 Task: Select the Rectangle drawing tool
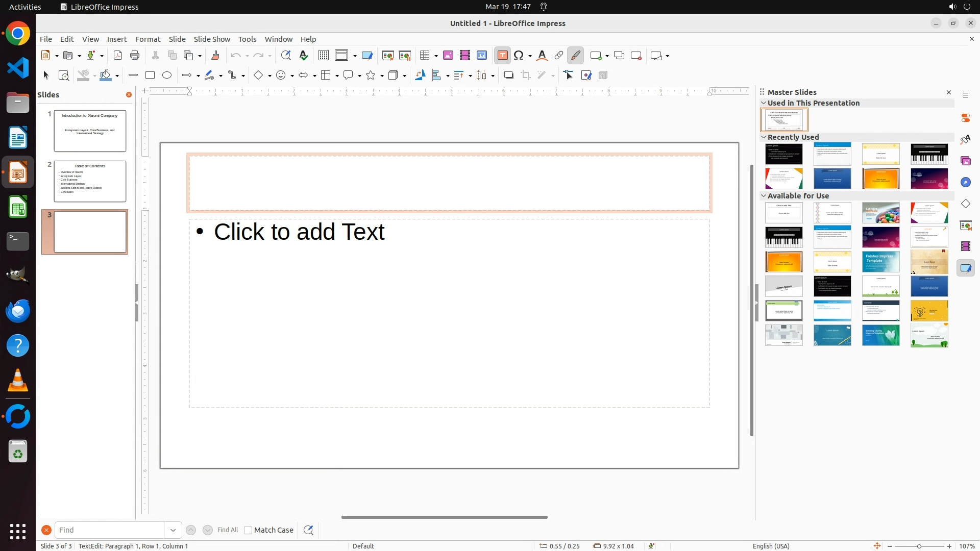[x=150, y=76]
